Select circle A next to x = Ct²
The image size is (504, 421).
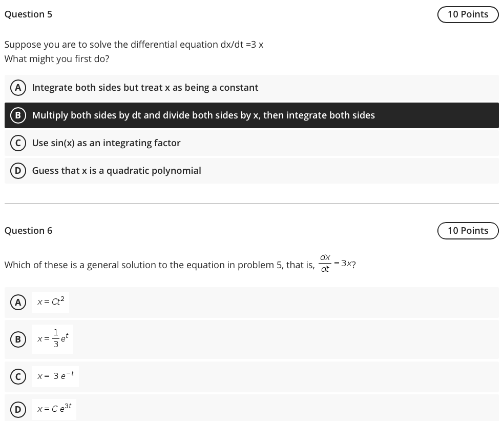(x=18, y=302)
